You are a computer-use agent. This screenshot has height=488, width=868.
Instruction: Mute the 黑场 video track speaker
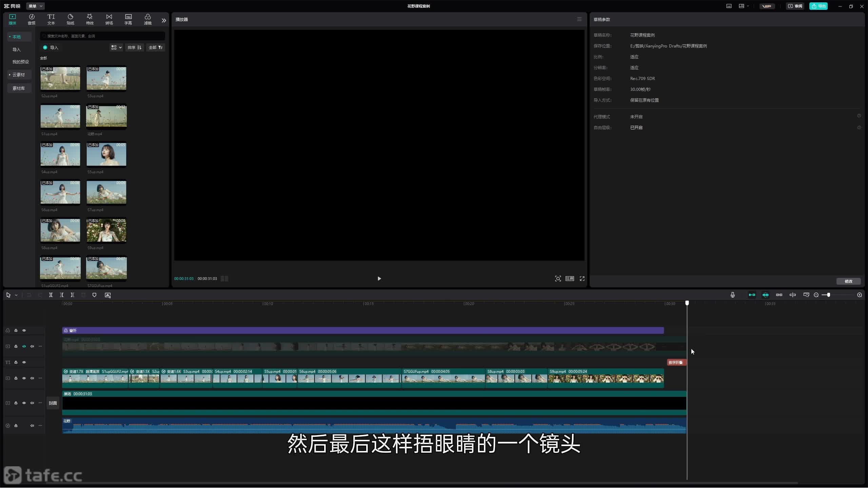(x=32, y=403)
